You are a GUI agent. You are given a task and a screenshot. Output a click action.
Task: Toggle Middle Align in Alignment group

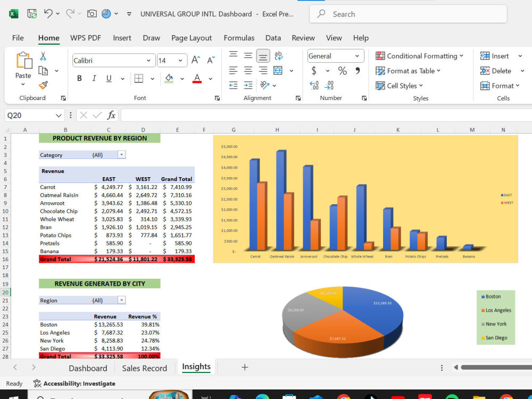click(248, 55)
